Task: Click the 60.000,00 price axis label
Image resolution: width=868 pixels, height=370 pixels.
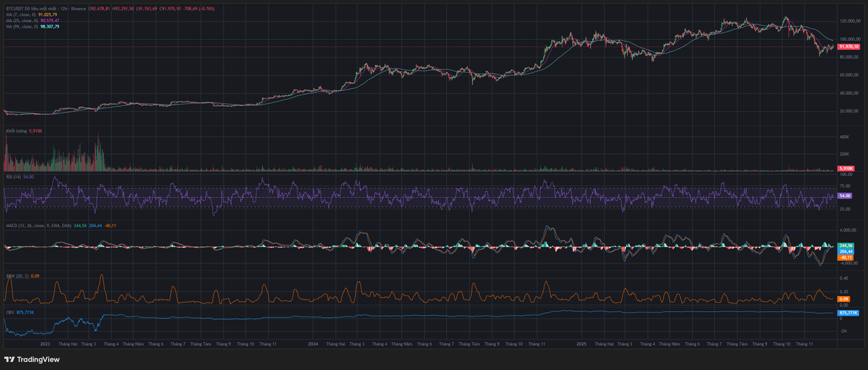Action: pos(850,75)
